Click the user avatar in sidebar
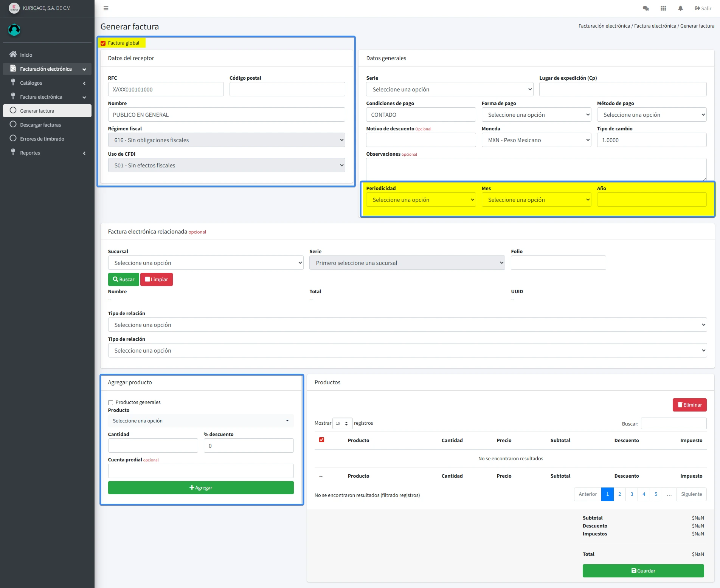This screenshot has height=588, width=720. 14,30
